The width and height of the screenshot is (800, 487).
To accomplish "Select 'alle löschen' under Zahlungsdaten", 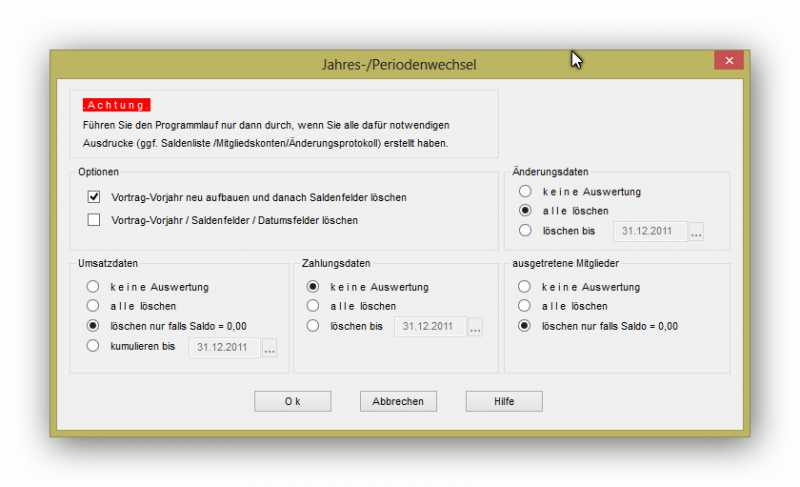I will click(313, 306).
